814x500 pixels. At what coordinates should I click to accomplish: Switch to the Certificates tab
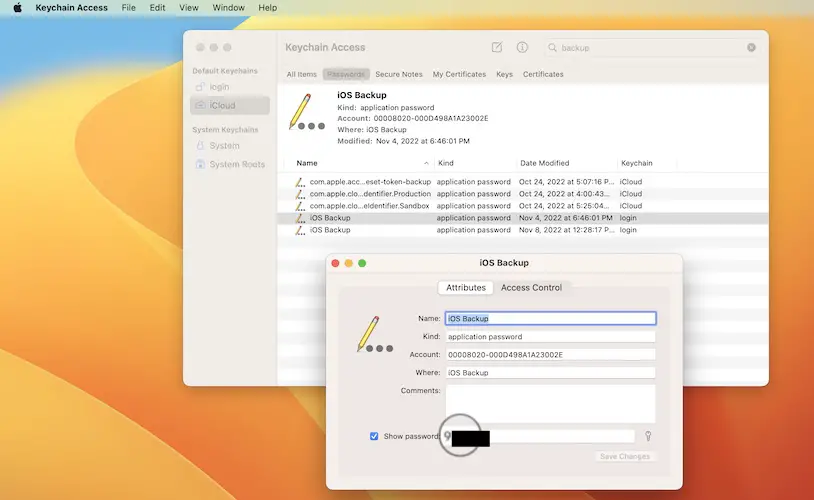(x=543, y=74)
